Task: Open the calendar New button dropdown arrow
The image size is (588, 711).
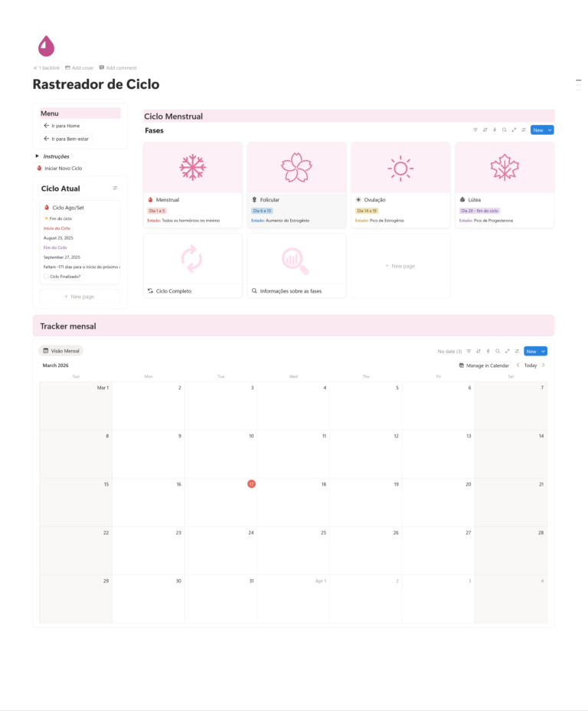Action: point(544,351)
